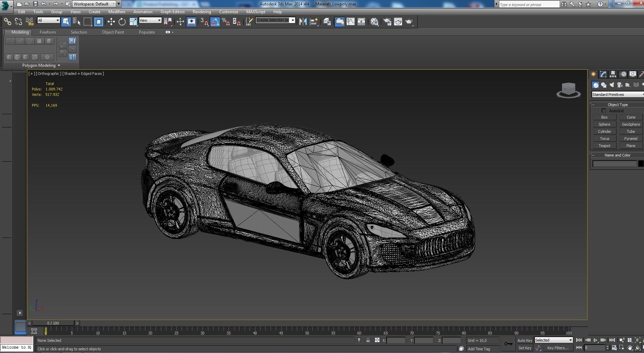Open the Select by Name dialog
644x353 pixels.
pos(77,22)
